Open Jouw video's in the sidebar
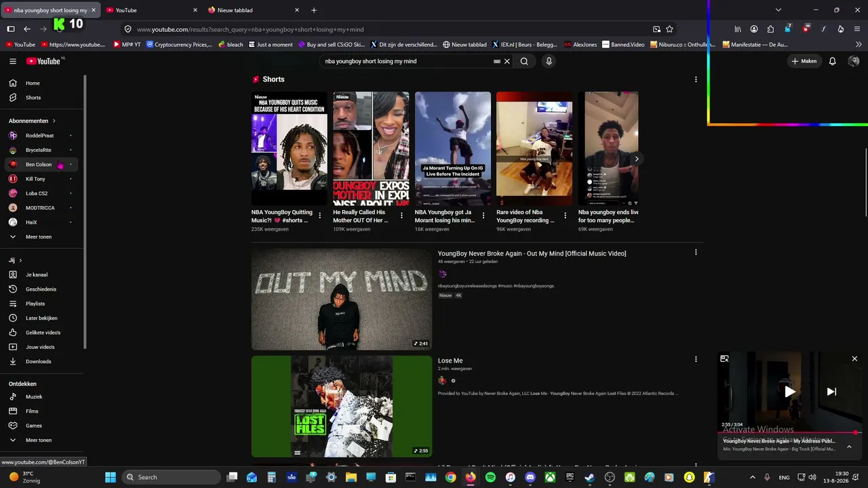 tap(42, 347)
